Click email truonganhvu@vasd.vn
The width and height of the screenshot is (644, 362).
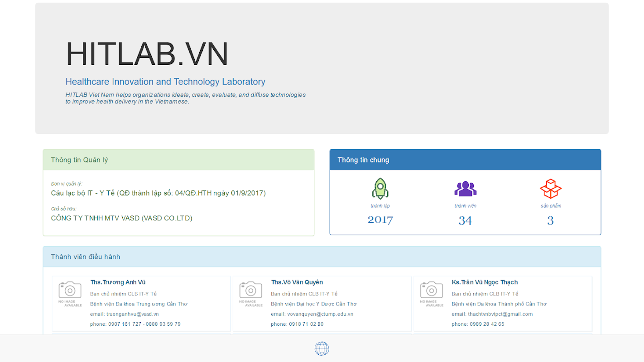125,314
